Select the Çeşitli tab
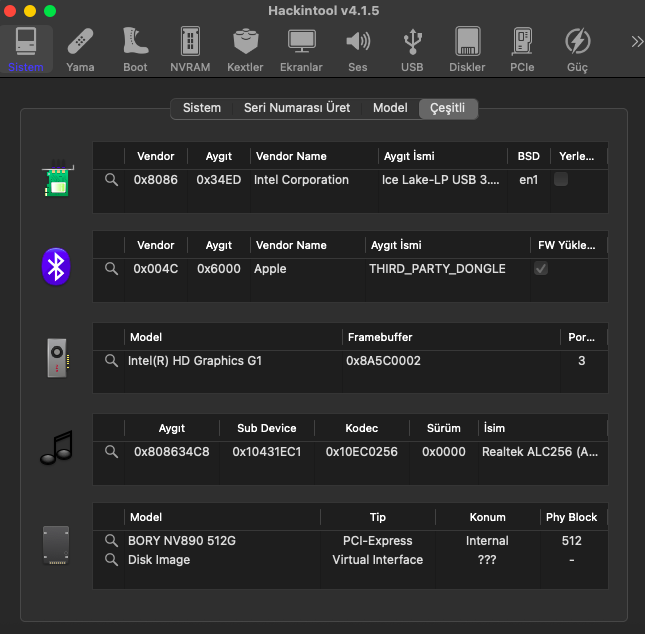This screenshot has height=634, width=645. [x=448, y=108]
